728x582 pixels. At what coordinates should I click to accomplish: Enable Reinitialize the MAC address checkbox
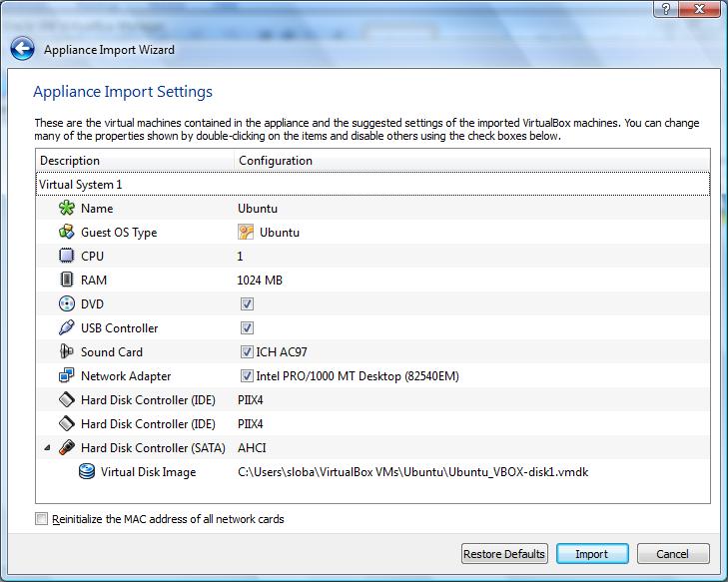click(x=41, y=519)
